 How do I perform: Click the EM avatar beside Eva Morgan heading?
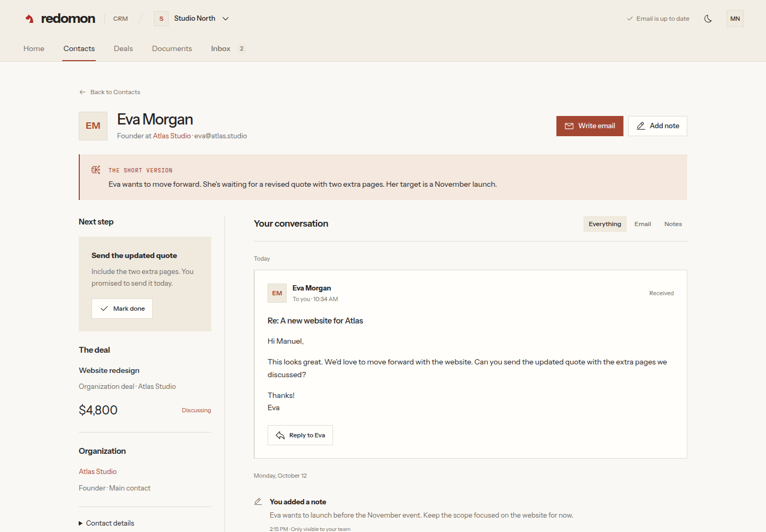93,126
